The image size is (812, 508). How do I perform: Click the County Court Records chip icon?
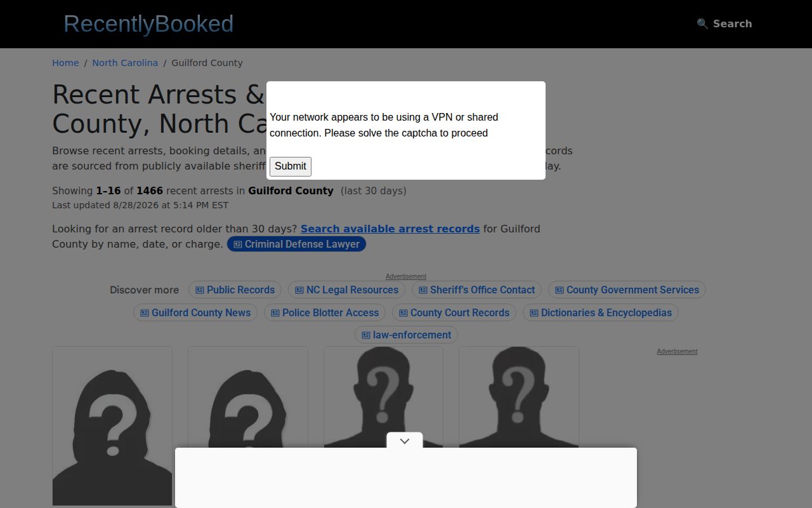(x=403, y=313)
